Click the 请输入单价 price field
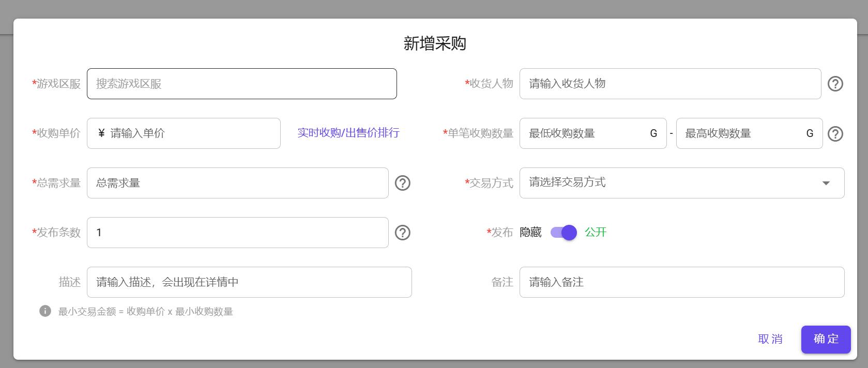Image resolution: width=868 pixels, height=368 pixels. 191,133
